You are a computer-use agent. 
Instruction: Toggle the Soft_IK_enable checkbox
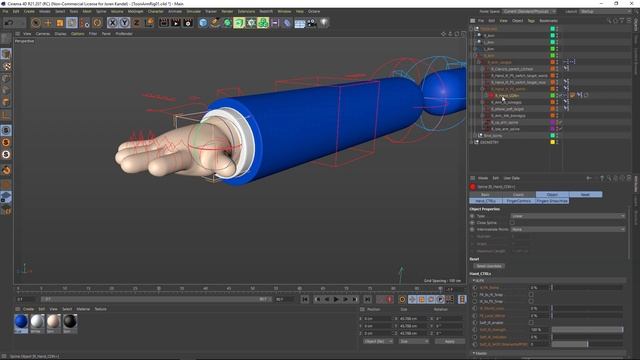click(531, 322)
